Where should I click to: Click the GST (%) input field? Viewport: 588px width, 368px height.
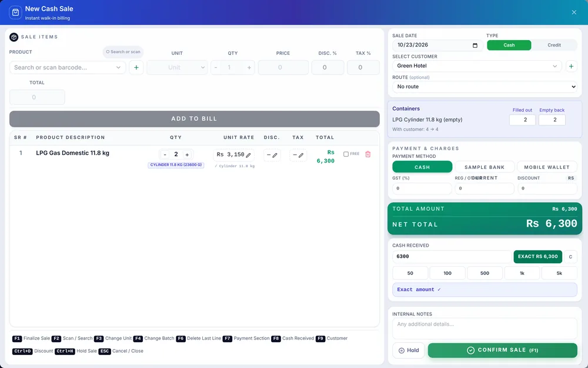tap(422, 188)
